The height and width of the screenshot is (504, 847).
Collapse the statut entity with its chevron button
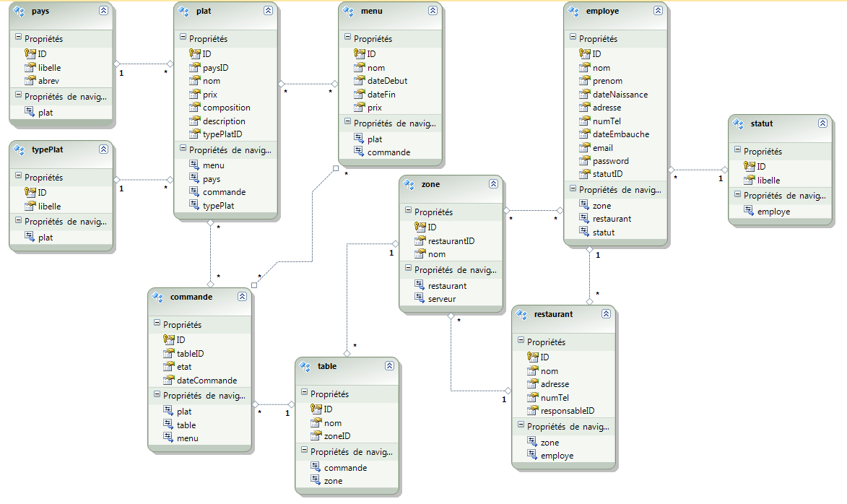(x=822, y=123)
